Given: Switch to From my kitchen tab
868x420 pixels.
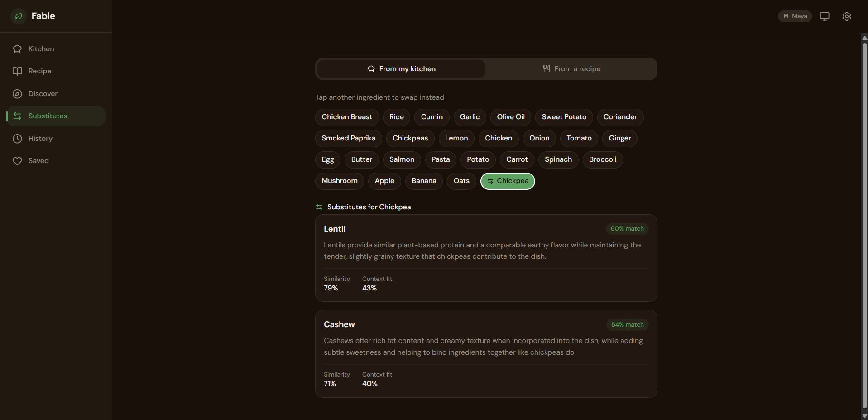Looking at the screenshot, I should point(401,69).
